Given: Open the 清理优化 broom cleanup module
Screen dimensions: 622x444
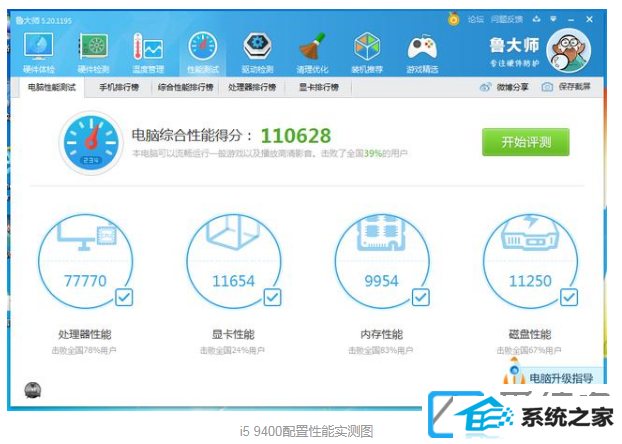Looking at the screenshot, I should [x=312, y=53].
